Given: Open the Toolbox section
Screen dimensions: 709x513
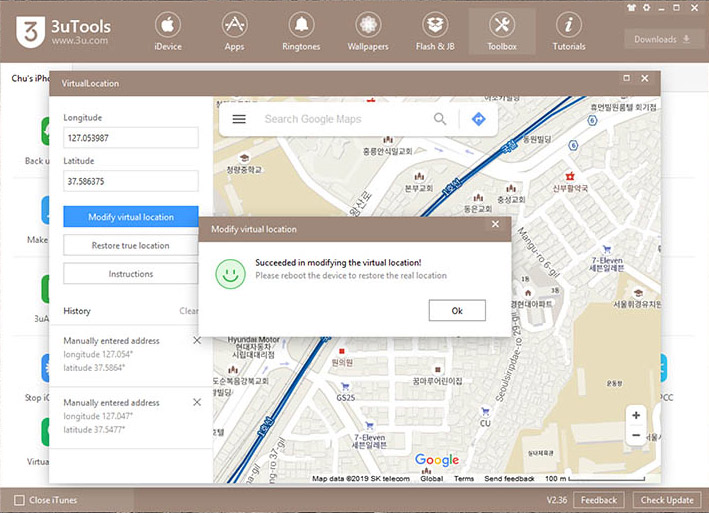Looking at the screenshot, I should (x=502, y=32).
